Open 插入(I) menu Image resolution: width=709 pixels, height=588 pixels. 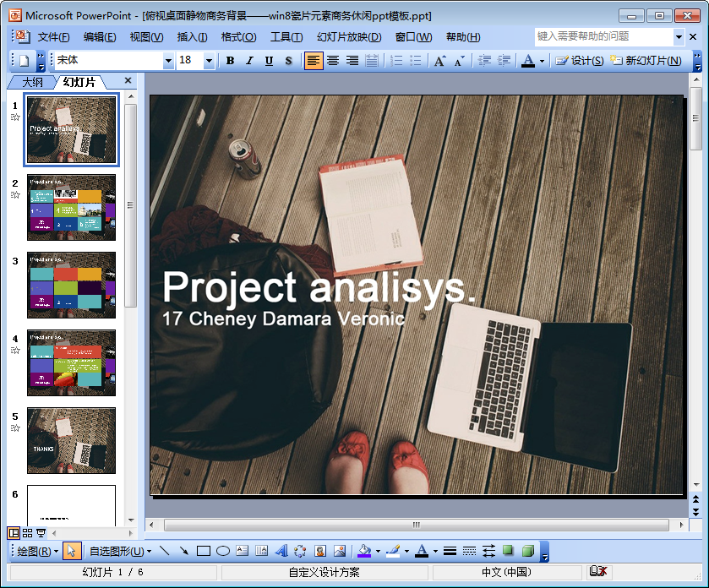click(192, 37)
